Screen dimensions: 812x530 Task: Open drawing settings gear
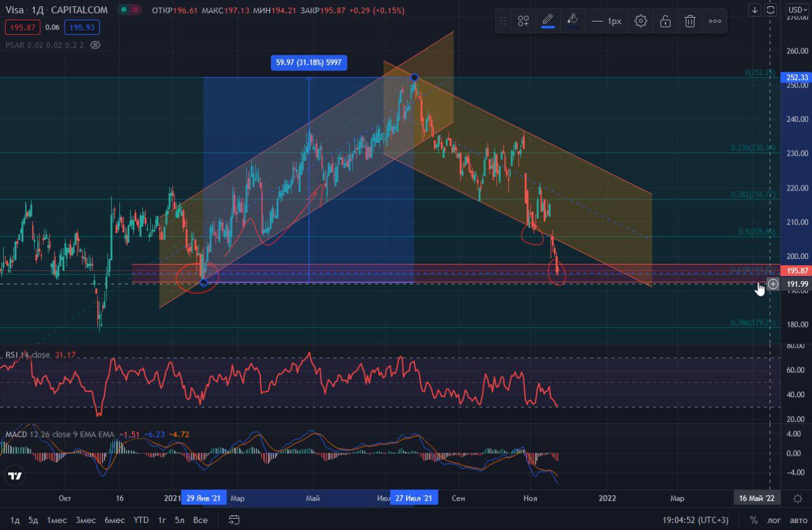coord(641,21)
